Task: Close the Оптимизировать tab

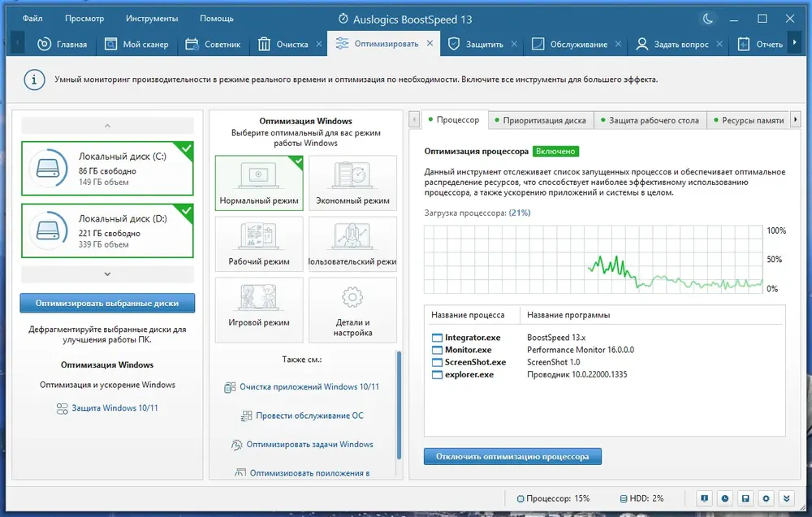Action: click(430, 44)
